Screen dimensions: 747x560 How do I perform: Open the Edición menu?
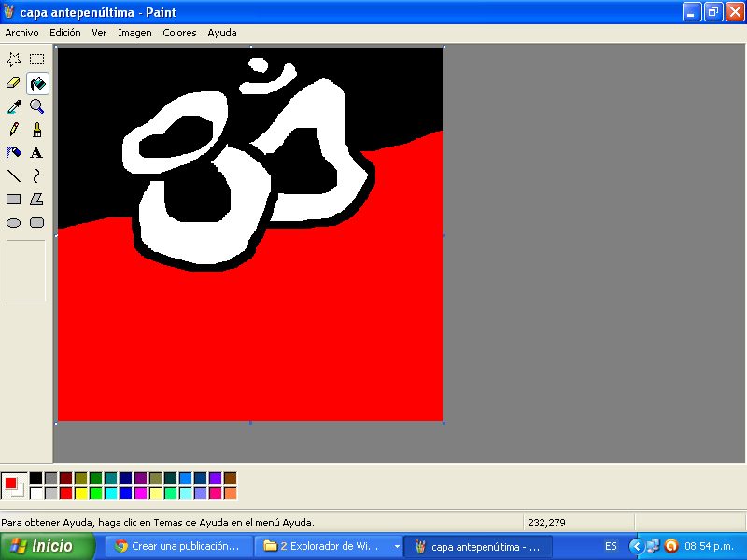pos(65,33)
